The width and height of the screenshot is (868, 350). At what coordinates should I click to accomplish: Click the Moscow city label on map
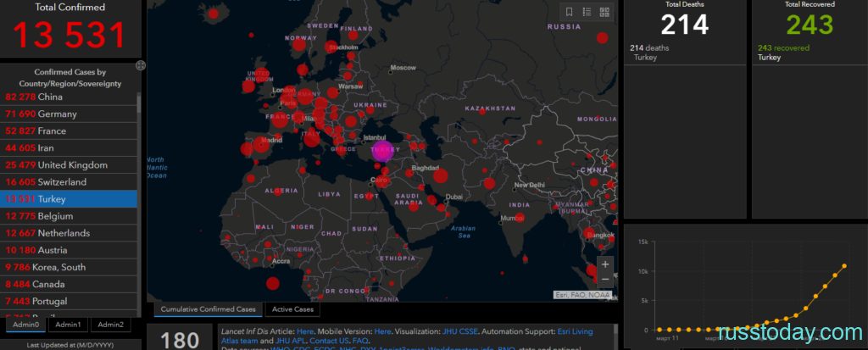pos(403,68)
